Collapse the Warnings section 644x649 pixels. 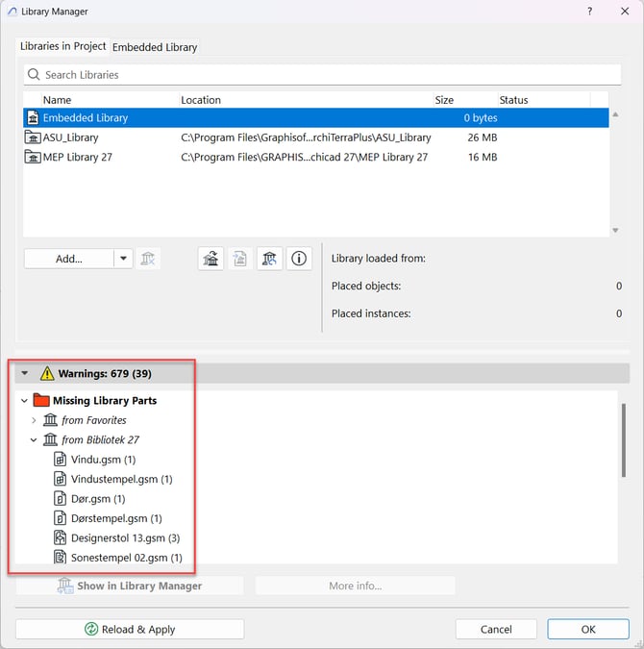tap(25, 373)
